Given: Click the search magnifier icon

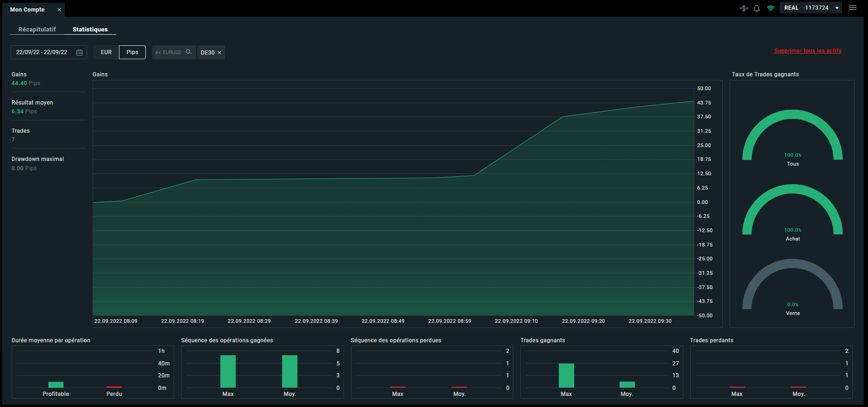Looking at the screenshot, I should pyautogui.click(x=188, y=52).
